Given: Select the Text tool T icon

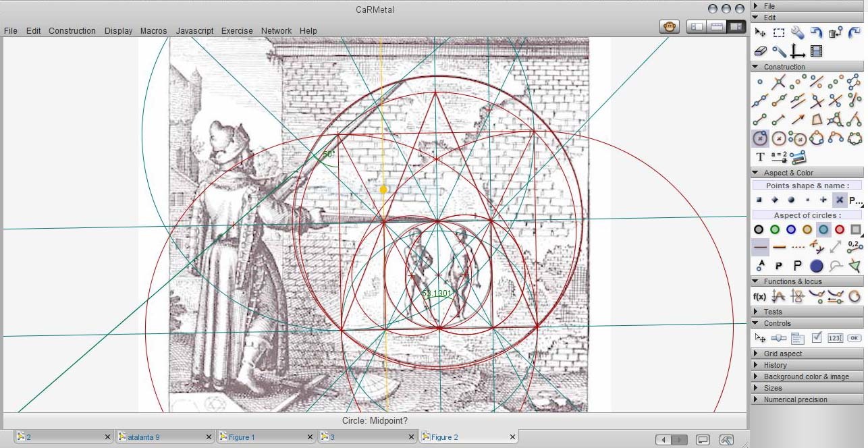Looking at the screenshot, I should click(760, 157).
